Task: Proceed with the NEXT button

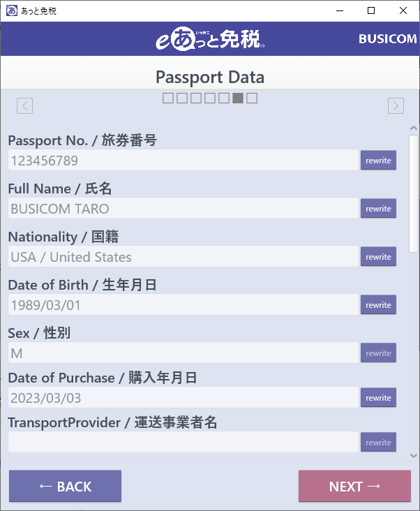Action: (354, 487)
